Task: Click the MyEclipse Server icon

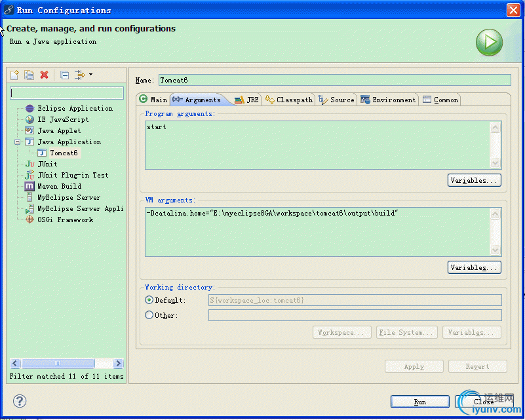Action: click(29, 197)
